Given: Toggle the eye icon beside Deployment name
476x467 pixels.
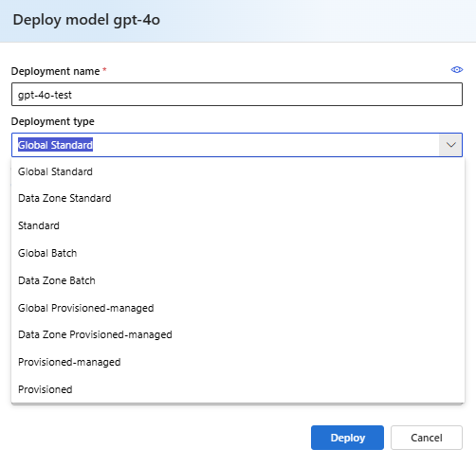Looking at the screenshot, I should point(457,69).
